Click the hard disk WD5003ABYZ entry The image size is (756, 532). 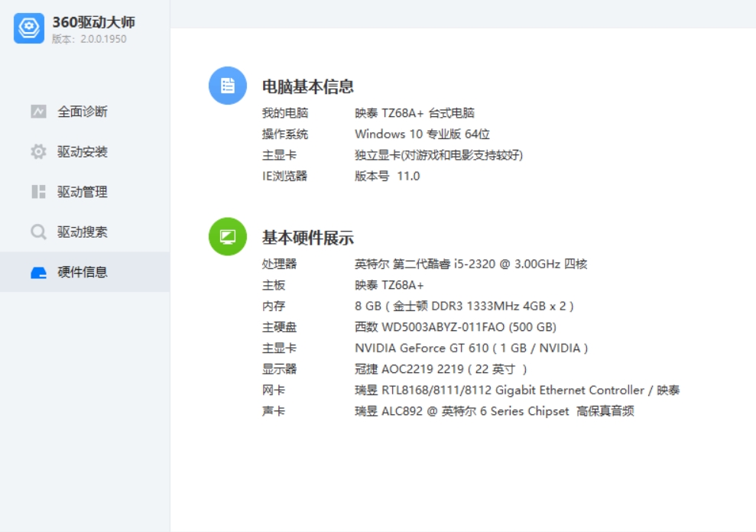pos(455,327)
